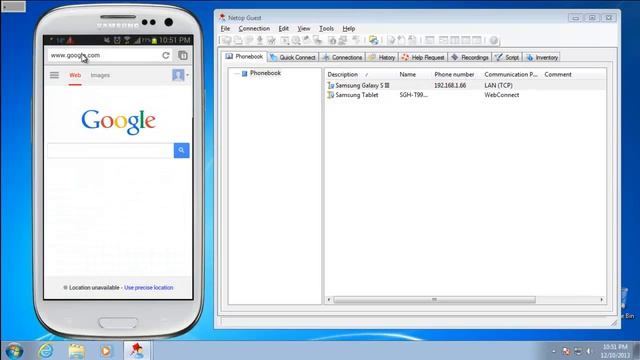
Task: Click the SGH-T99... name cell
Action: (413, 95)
